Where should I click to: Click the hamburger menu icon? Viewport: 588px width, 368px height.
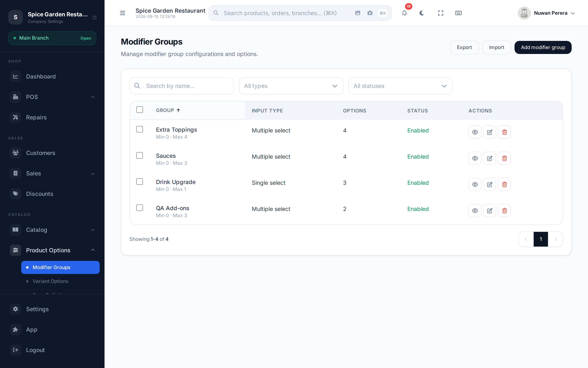pos(122,13)
